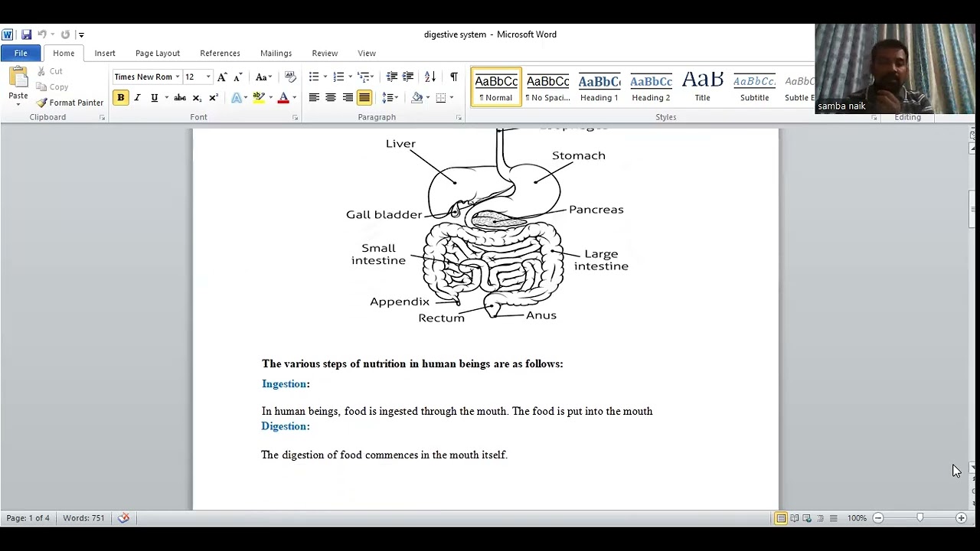980x551 pixels.
Task: Zoom out with minus button
Action: coord(878,518)
